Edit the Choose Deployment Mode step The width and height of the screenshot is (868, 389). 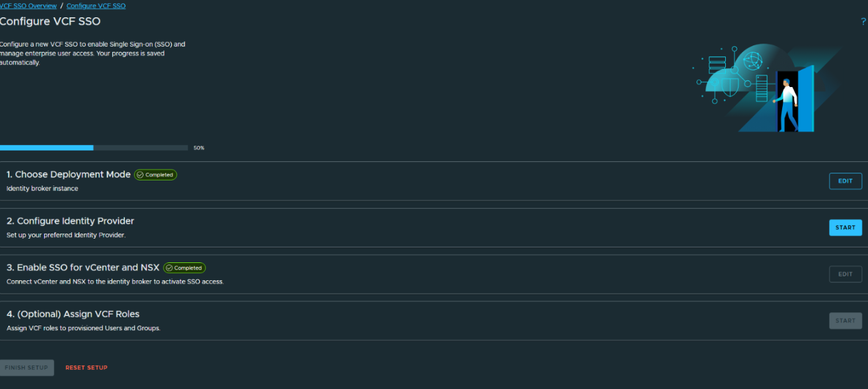pyautogui.click(x=846, y=181)
